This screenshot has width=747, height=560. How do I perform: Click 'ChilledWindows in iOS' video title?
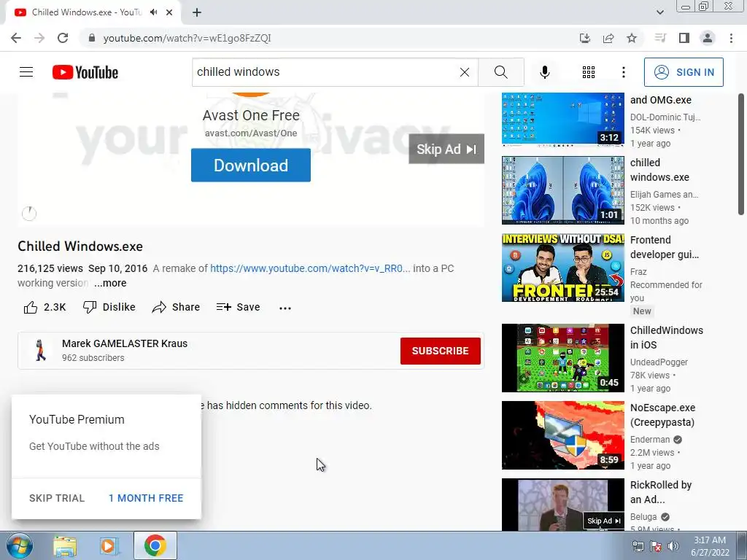click(x=667, y=338)
